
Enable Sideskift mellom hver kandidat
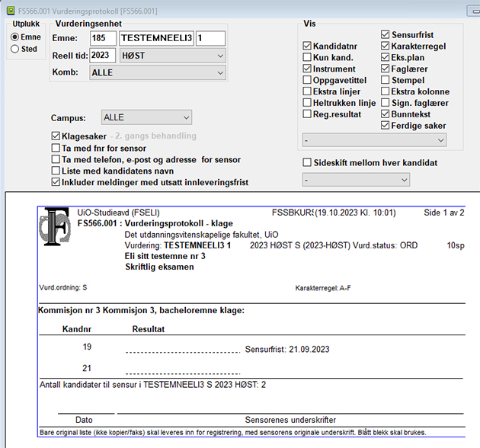307,162
